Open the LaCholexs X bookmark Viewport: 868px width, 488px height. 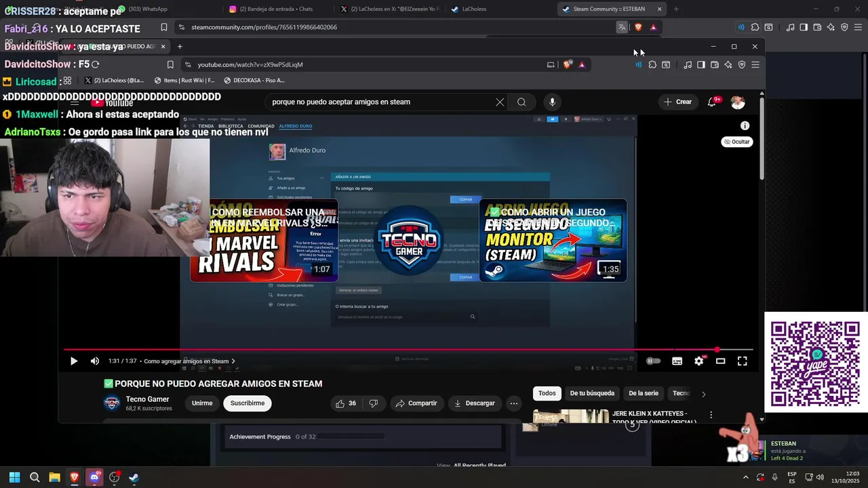[x=114, y=80]
